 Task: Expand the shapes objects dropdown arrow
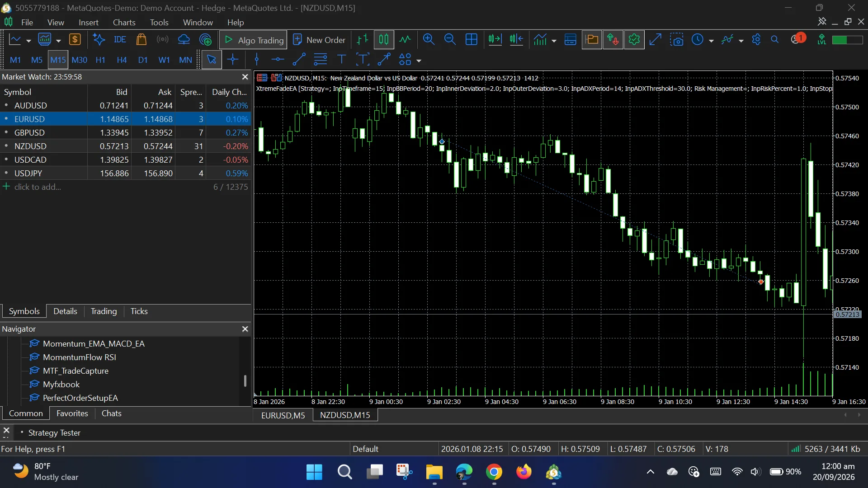point(419,61)
